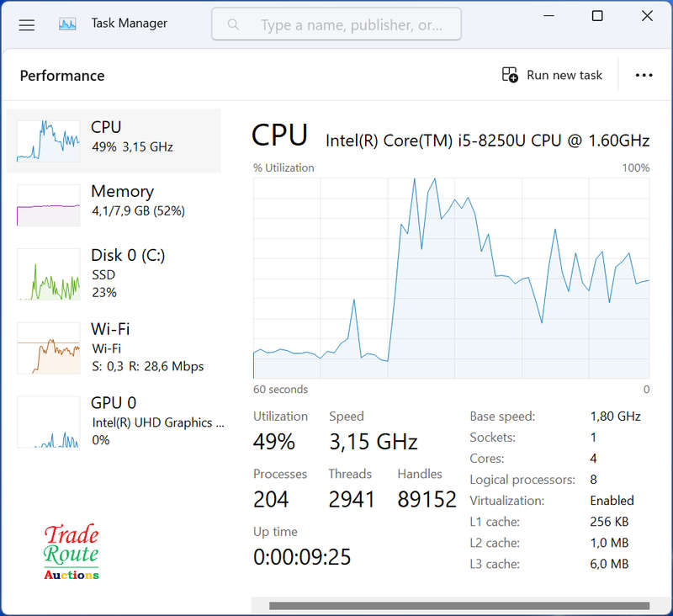The width and height of the screenshot is (673, 616).
Task: Close the Task Manager window
Action: (x=647, y=16)
